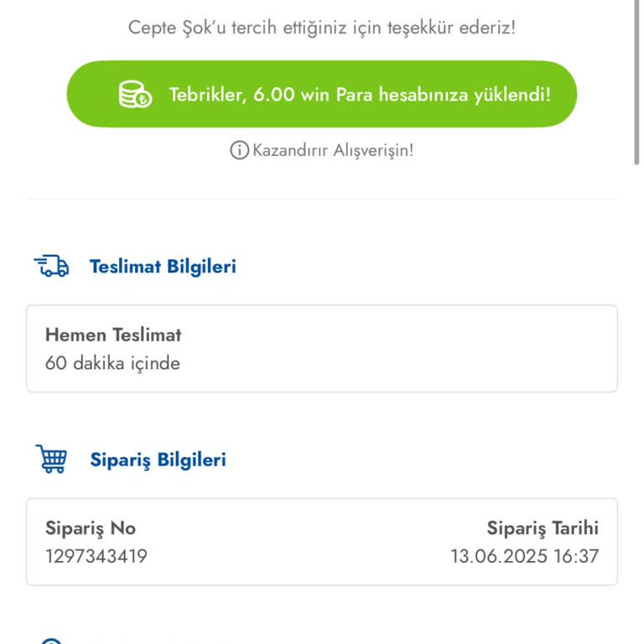Click the delivery truck icon

tap(51, 267)
